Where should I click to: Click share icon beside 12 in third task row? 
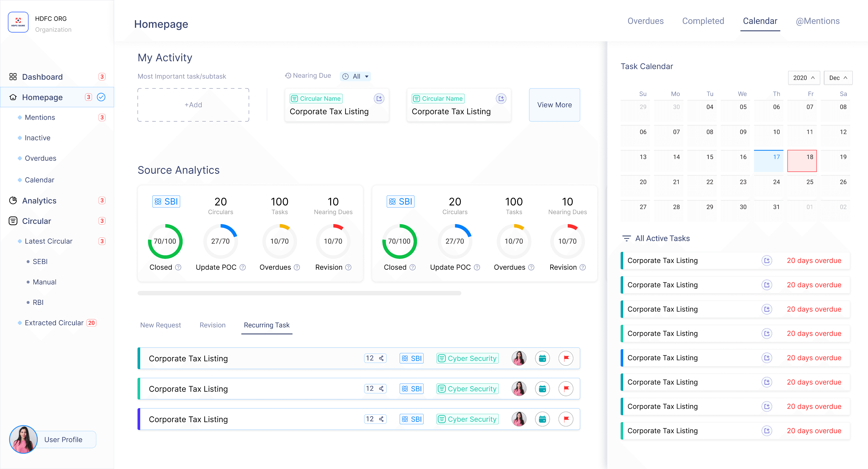pos(381,419)
